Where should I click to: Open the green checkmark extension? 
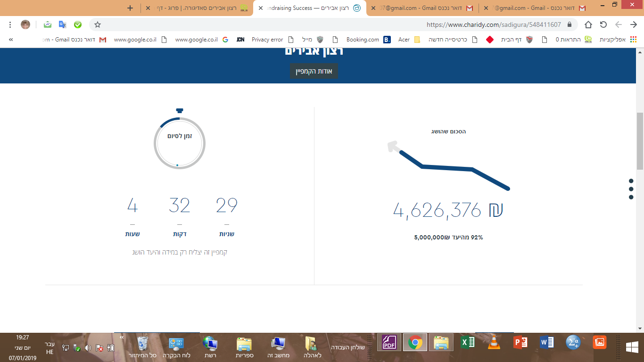pyautogui.click(x=78, y=25)
